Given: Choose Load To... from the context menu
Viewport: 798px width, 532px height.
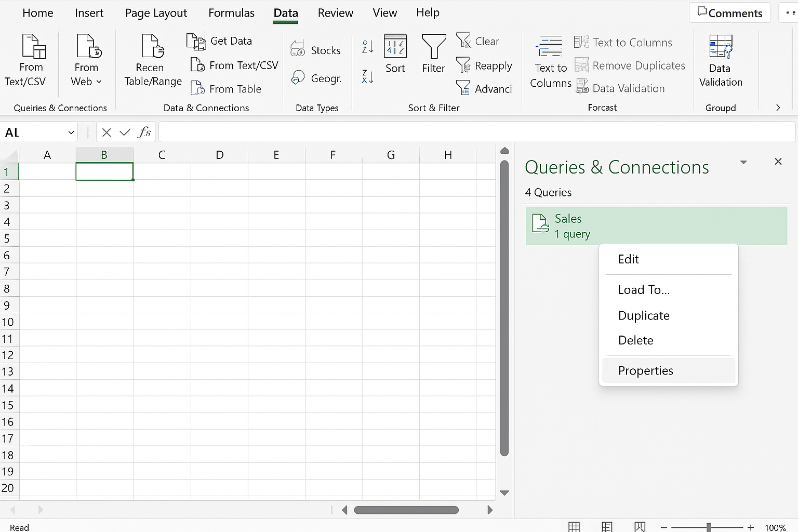Looking at the screenshot, I should coord(669,290).
